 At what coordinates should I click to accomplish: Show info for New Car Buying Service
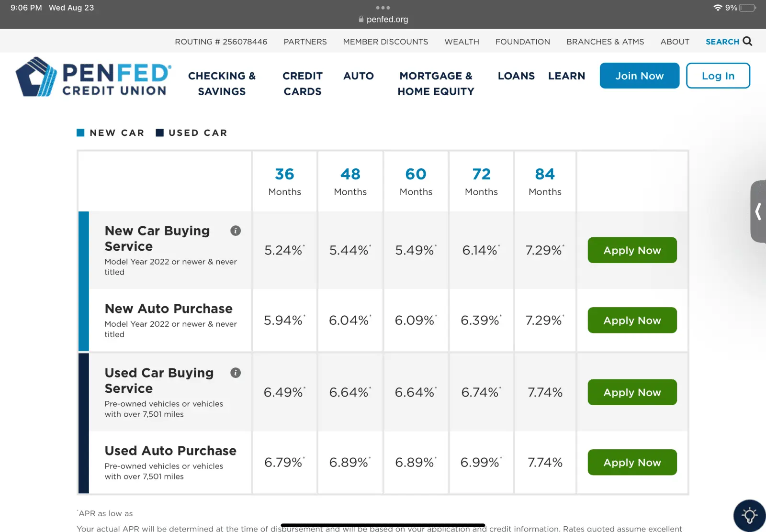236,231
